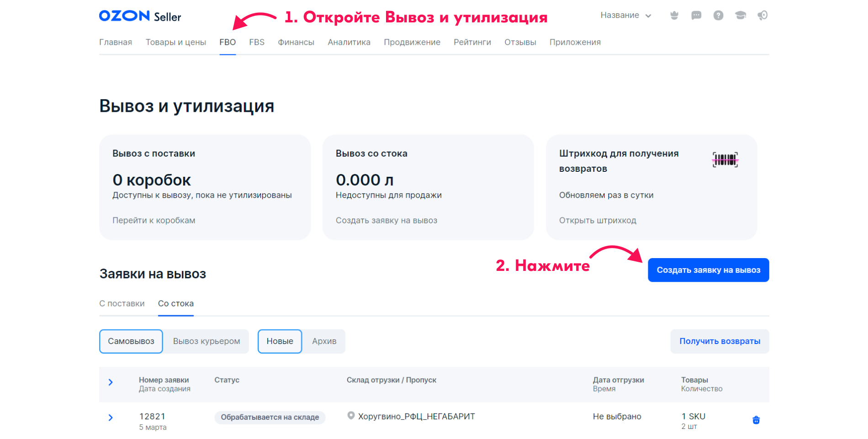Open help via the question mark icon
Image resolution: width=868 pixels, height=439 pixels.
click(718, 16)
